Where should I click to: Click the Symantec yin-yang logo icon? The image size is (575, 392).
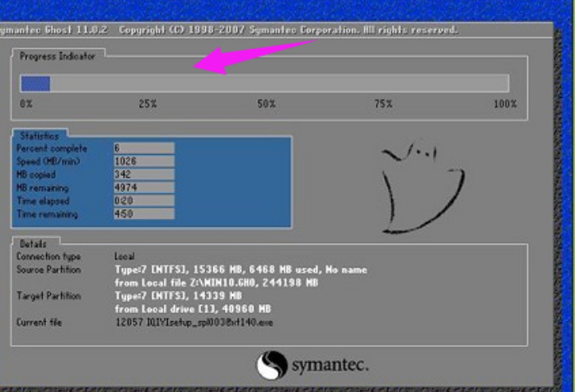272,365
